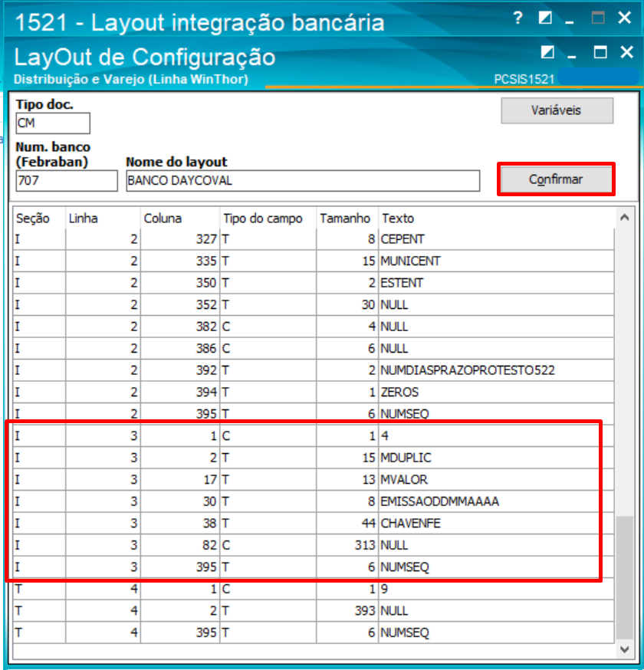Click the Coluna column header
Image resolution: width=644 pixels, height=670 pixels.
(180, 218)
